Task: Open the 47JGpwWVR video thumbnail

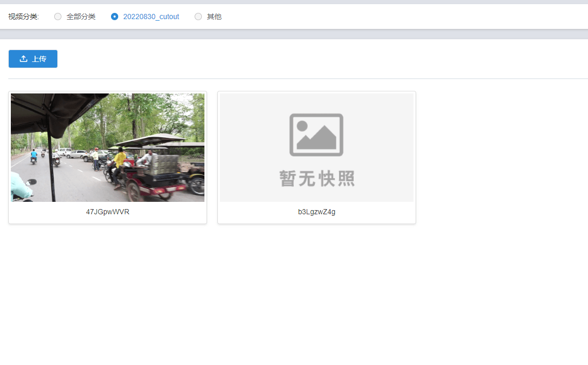Action: (x=107, y=148)
